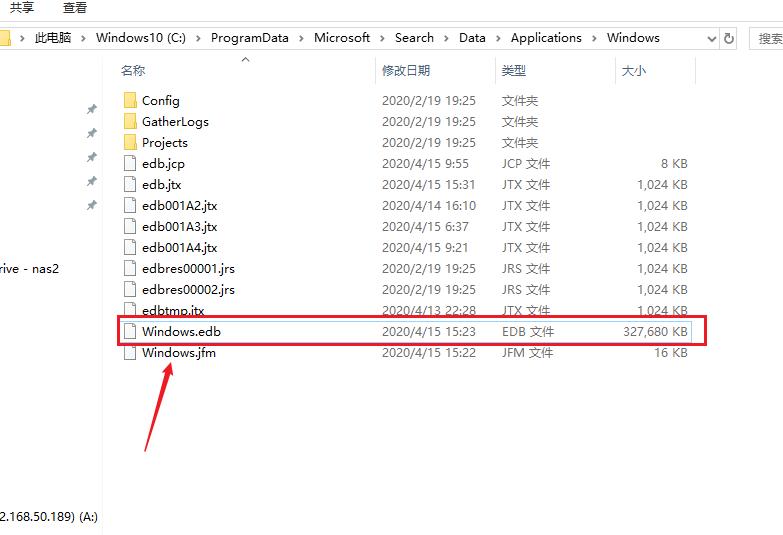Click the pin icon level with the edb.jtx row
Image resolution: width=783 pixels, height=535 pixels.
coord(92,181)
